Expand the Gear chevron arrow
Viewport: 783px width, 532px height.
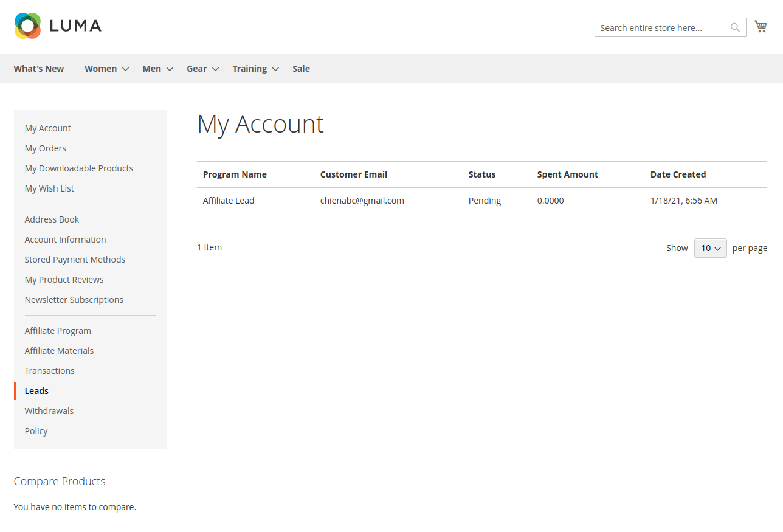[215, 69]
